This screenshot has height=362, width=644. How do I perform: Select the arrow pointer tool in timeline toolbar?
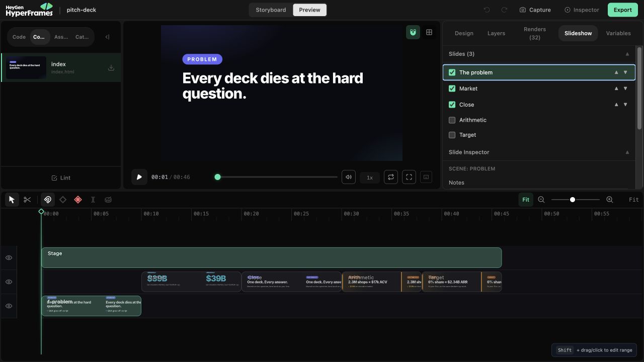(x=12, y=200)
